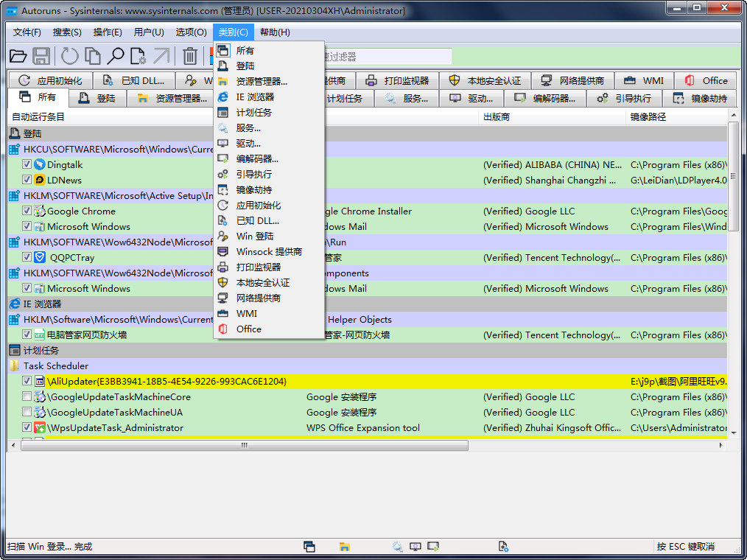Screen dimensions: 747x560
Task: Click the open file toolbar icon
Action: [18, 56]
